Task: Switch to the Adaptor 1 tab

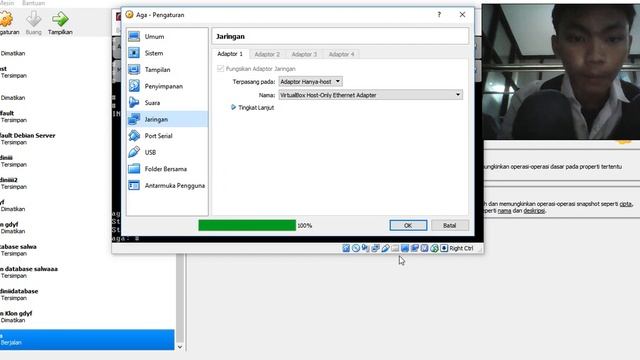Action: coord(230,54)
